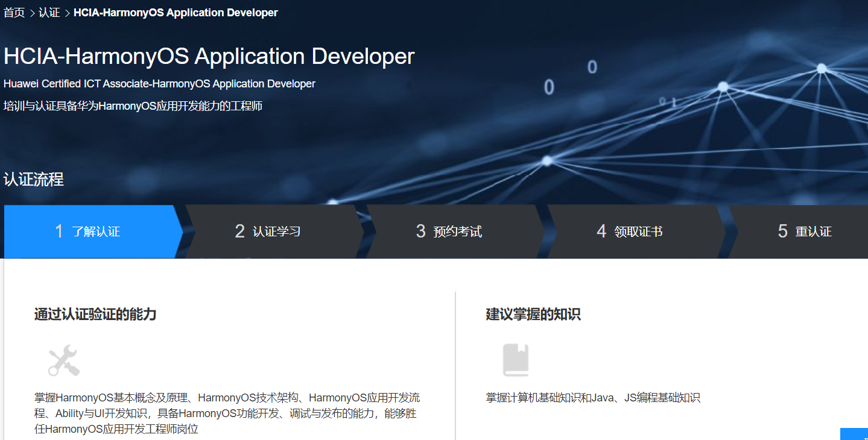Go to step 4 领取证书 tab
This screenshot has width=868, height=440.
point(636,231)
